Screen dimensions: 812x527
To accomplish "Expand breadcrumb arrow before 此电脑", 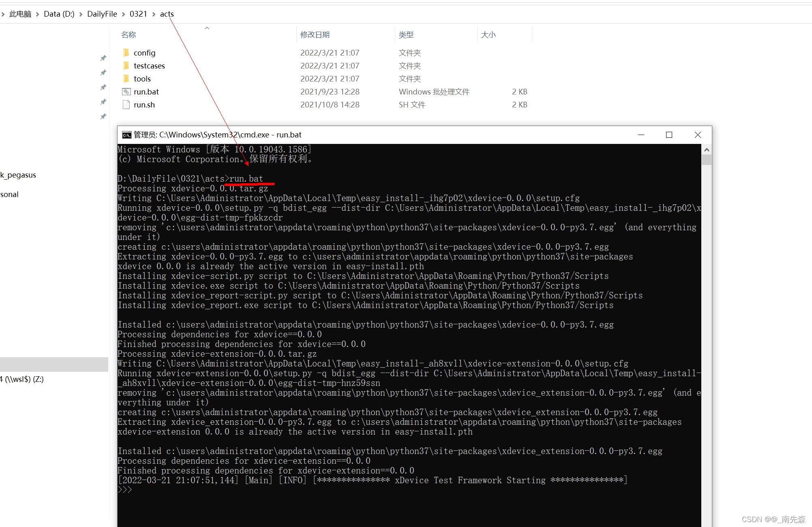I will pos(3,14).
